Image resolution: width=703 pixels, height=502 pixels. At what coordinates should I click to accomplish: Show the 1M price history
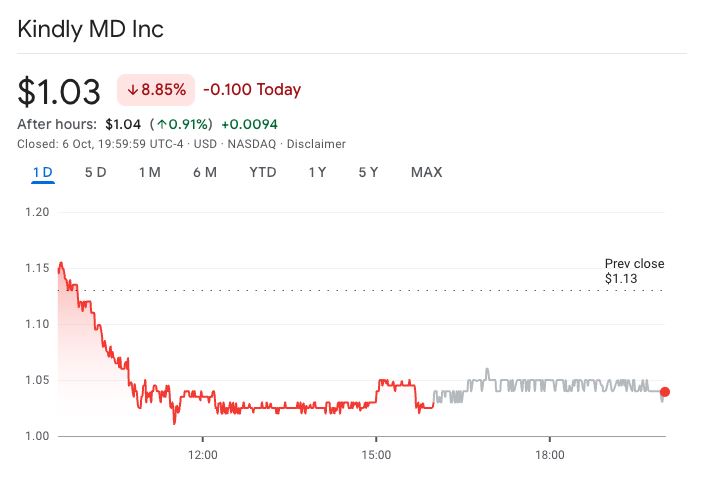[x=150, y=172]
